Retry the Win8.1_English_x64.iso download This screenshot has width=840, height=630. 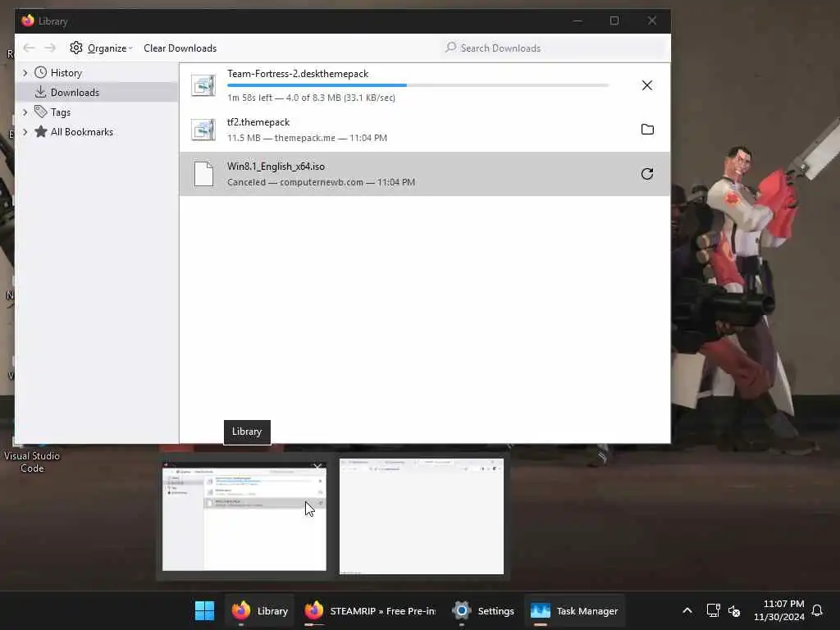[647, 174]
